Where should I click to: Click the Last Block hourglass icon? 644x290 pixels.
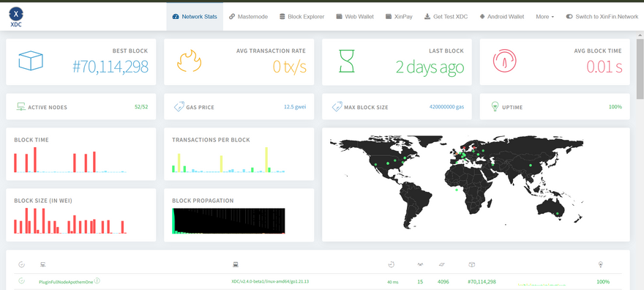click(347, 62)
